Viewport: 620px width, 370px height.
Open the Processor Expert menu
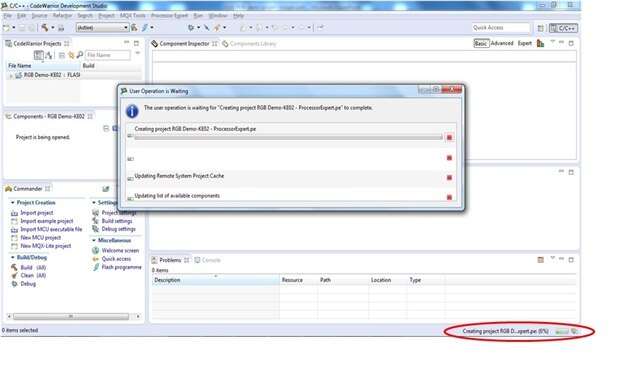pos(169,15)
